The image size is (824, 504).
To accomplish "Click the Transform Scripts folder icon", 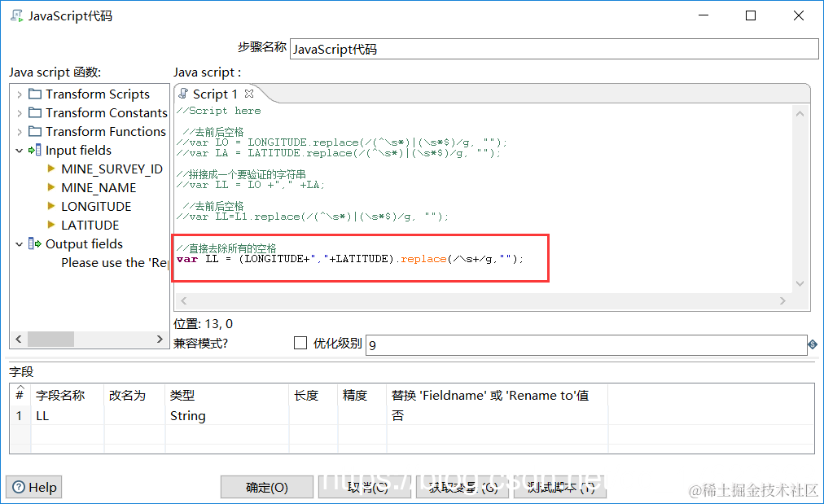I will coord(35,94).
